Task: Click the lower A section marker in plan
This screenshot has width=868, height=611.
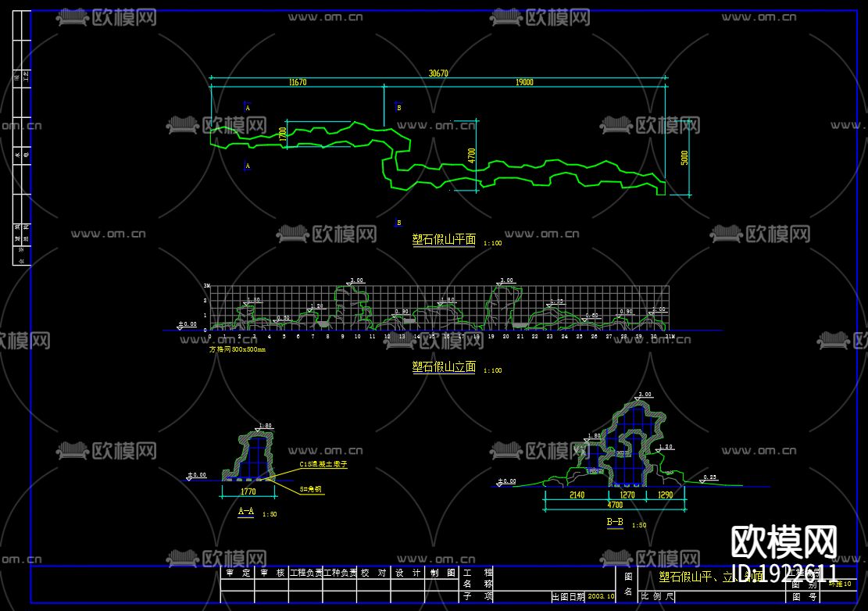Action: (248, 166)
